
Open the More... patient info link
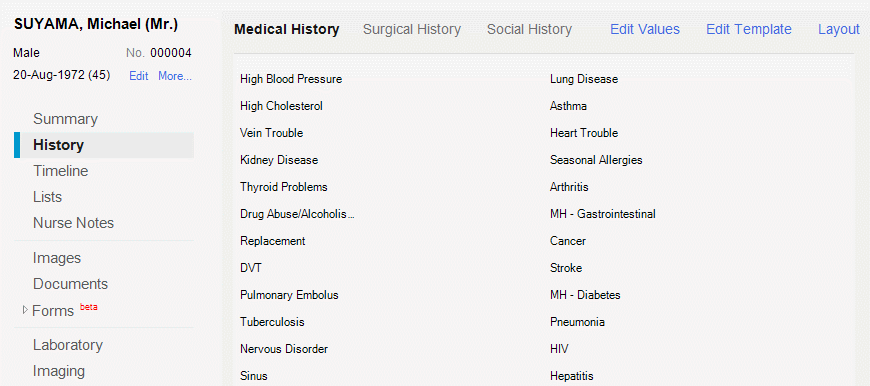(x=175, y=76)
